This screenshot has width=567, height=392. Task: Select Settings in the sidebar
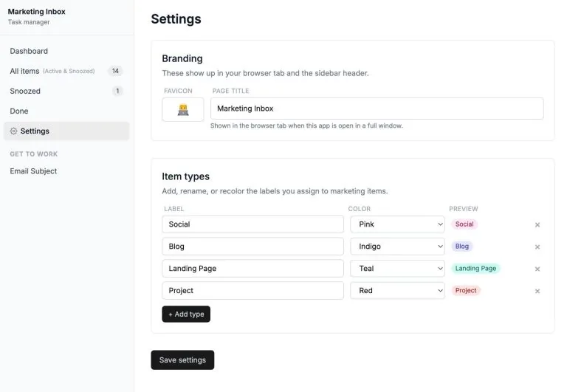click(66, 131)
